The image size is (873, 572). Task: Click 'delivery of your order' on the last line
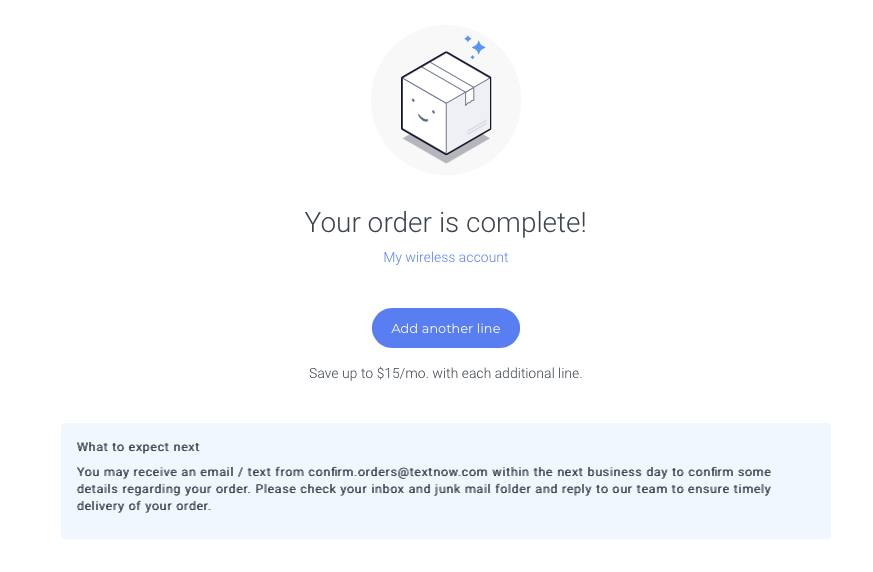[x=143, y=506]
